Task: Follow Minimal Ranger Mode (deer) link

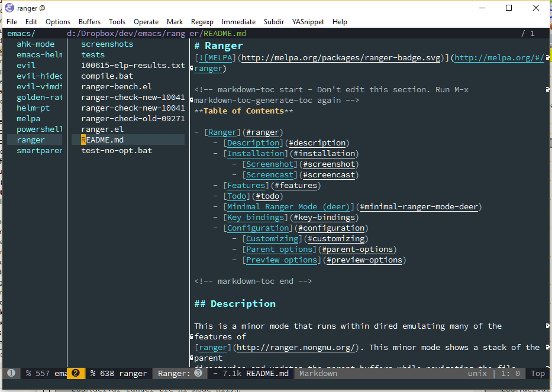Action: [x=288, y=207]
